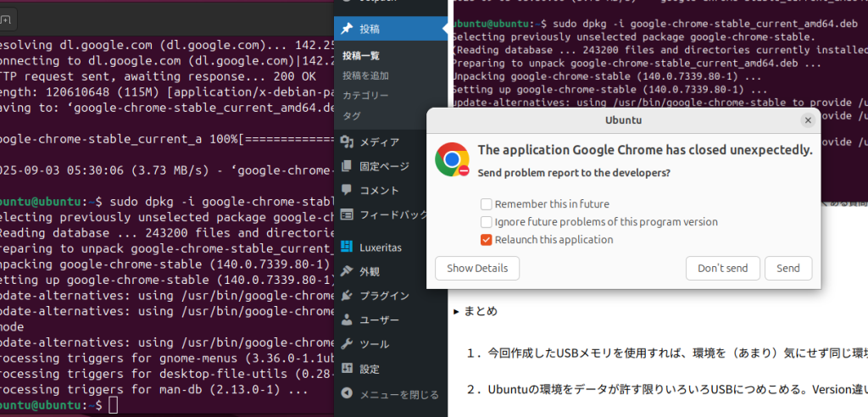868x417 pixels.
Task: Close the Ubuntu crash dialog
Action: pyautogui.click(x=808, y=120)
